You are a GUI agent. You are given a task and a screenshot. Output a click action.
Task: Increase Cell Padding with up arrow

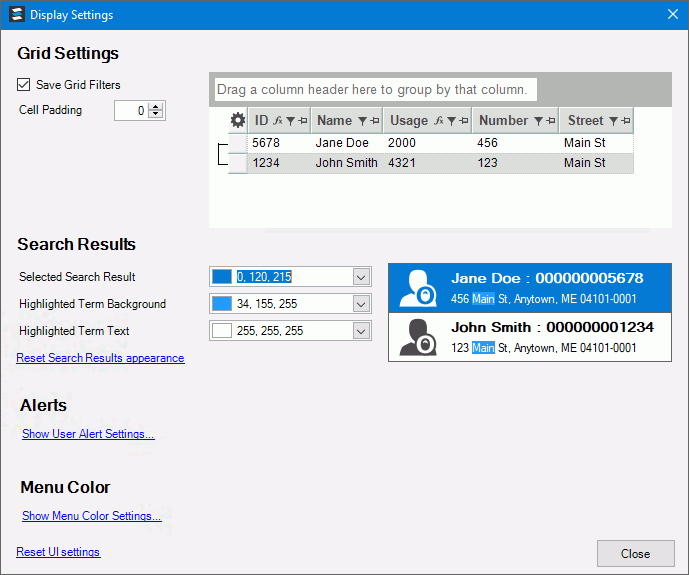pyautogui.click(x=156, y=106)
